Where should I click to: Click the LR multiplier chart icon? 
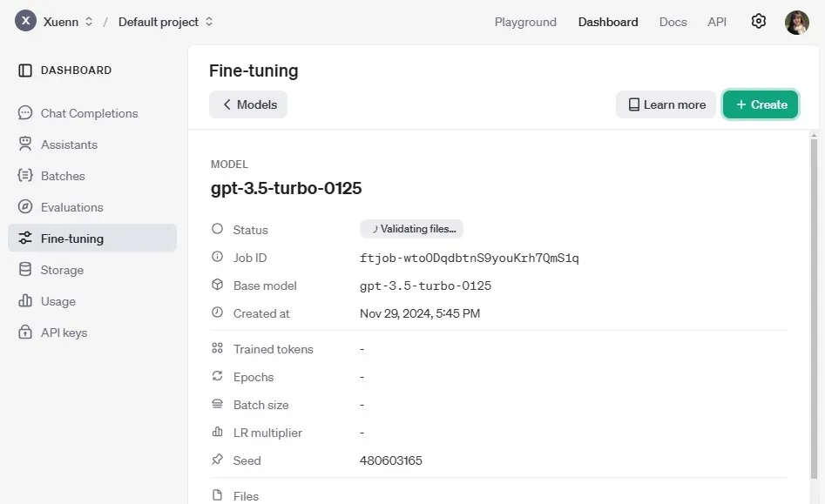[x=217, y=432]
